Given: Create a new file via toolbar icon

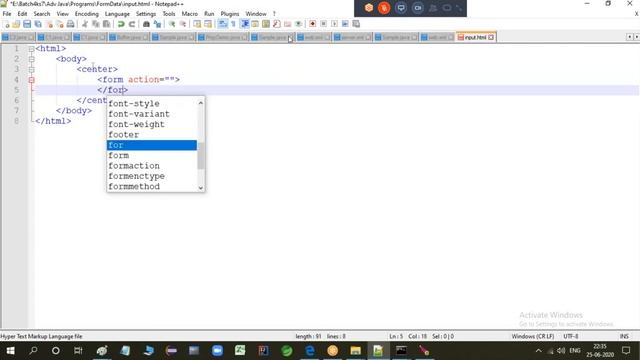Looking at the screenshot, I should pos(6,24).
